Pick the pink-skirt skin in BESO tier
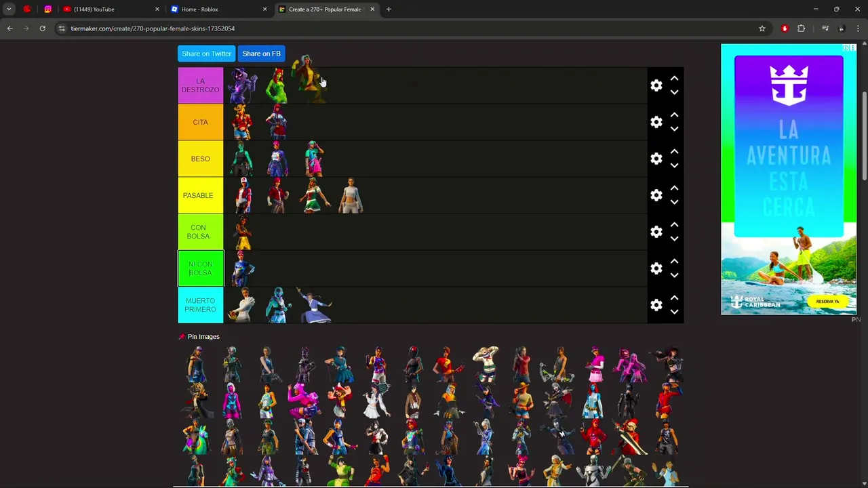Screen dimensions: 868x488 tap(313, 159)
